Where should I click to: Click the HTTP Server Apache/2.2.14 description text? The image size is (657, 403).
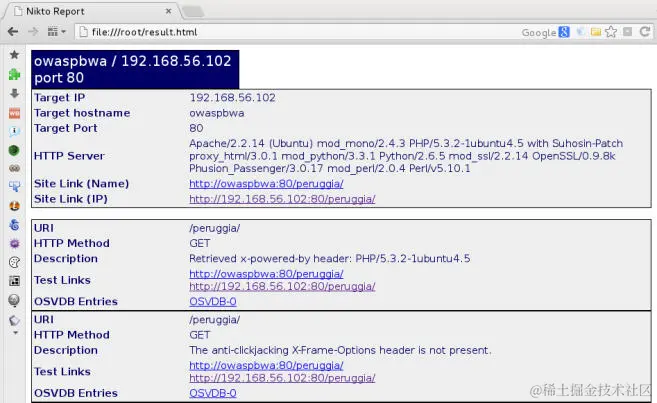[x=406, y=156]
